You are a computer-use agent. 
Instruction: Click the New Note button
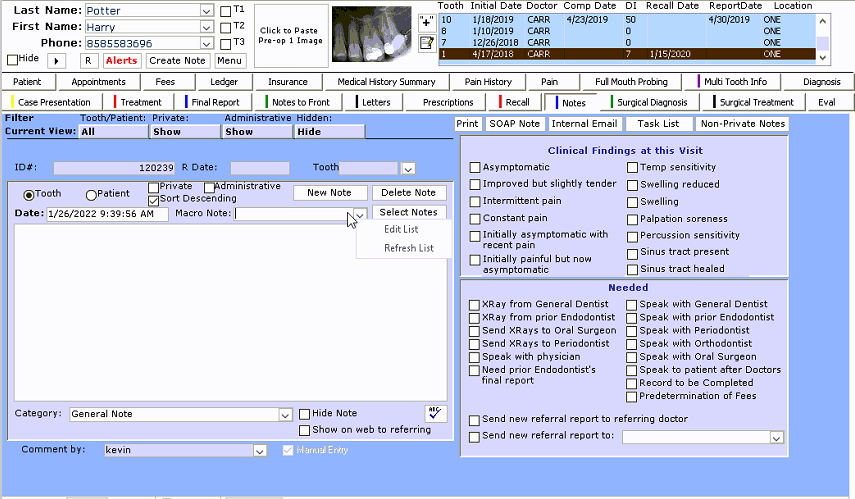(330, 193)
